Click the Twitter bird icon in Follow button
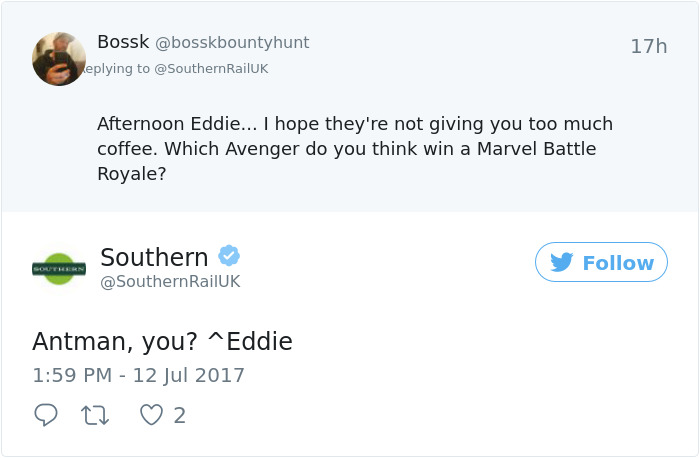This screenshot has height=458, width=700. tap(562, 262)
